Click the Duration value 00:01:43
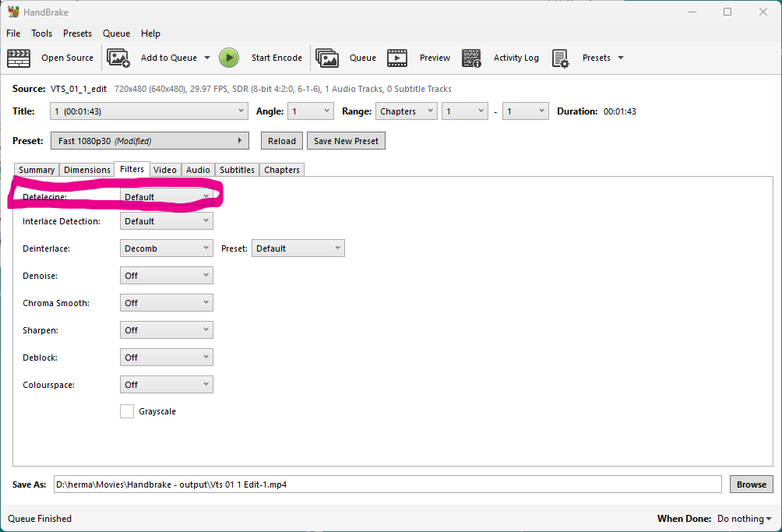Screen dimensions: 782x532 pos(620,111)
